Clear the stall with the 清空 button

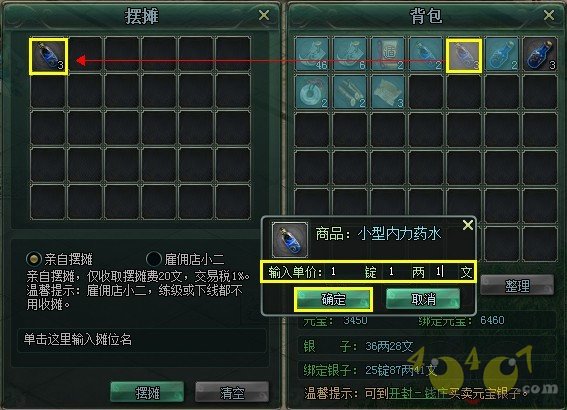232,392
